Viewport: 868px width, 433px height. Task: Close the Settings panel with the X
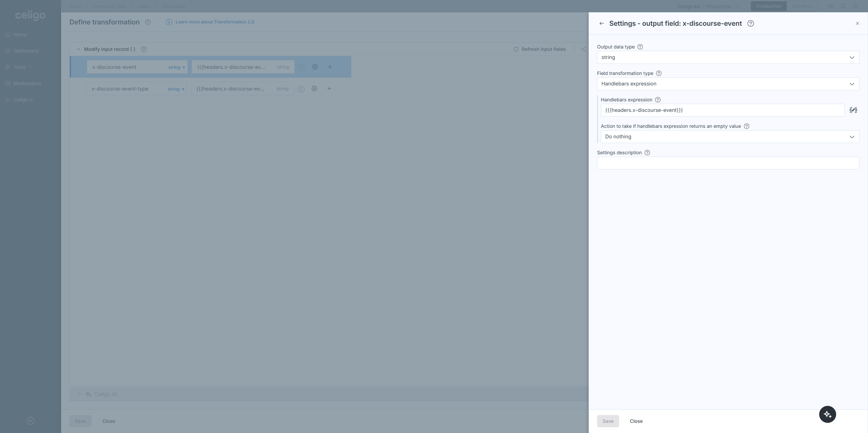coord(857,23)
